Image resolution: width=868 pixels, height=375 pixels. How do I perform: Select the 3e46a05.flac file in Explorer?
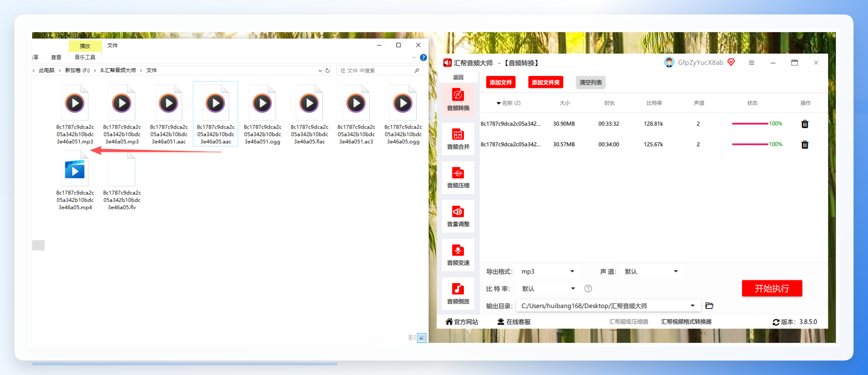[309, 115]
